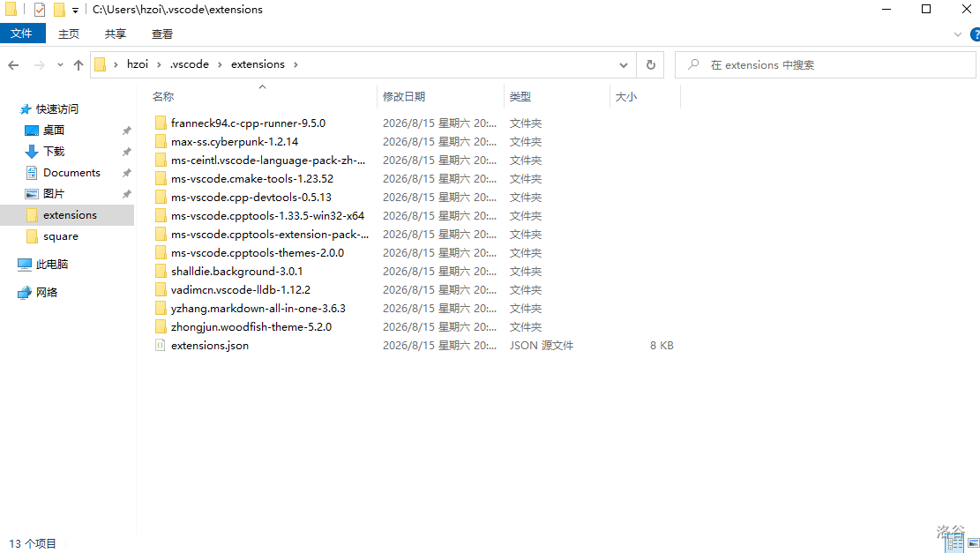Sort by the 大小 column header
Screen dimensions: 980x553
click(x=625, y=97)
